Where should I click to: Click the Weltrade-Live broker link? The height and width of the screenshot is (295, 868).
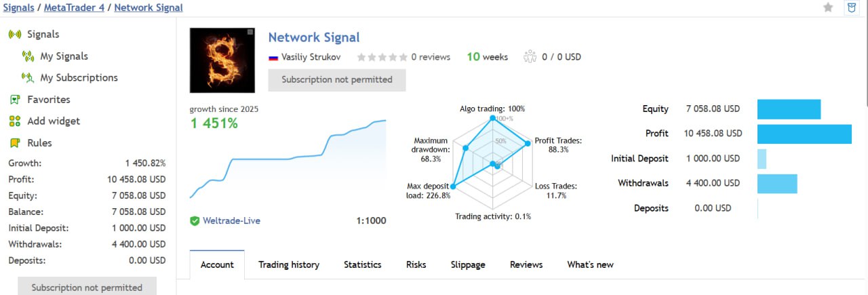coord(231,221)
